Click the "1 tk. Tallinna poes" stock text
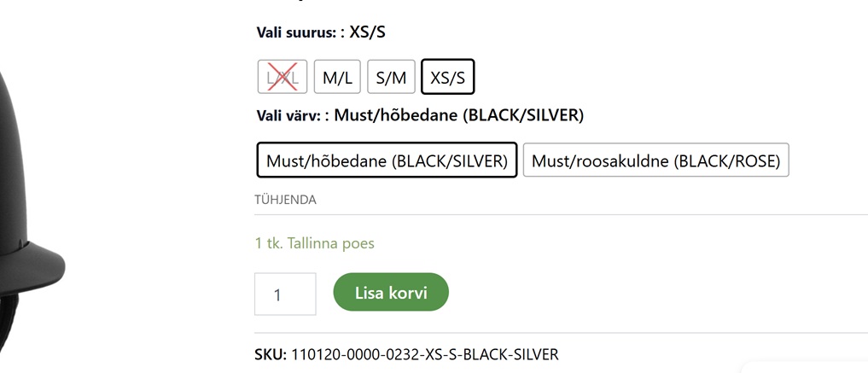 pyautogui.click(x=314, y=243)
